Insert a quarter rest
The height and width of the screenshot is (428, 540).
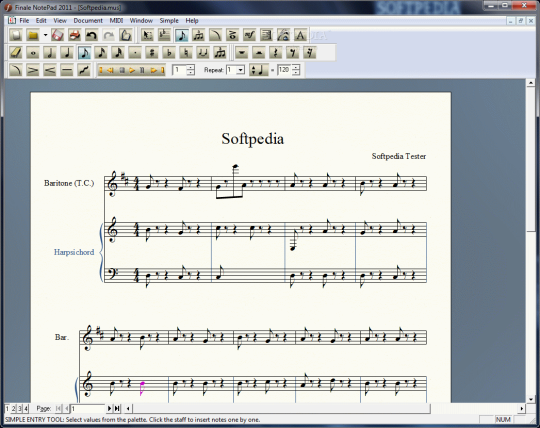pyautogui.click(x=276, y=53)
